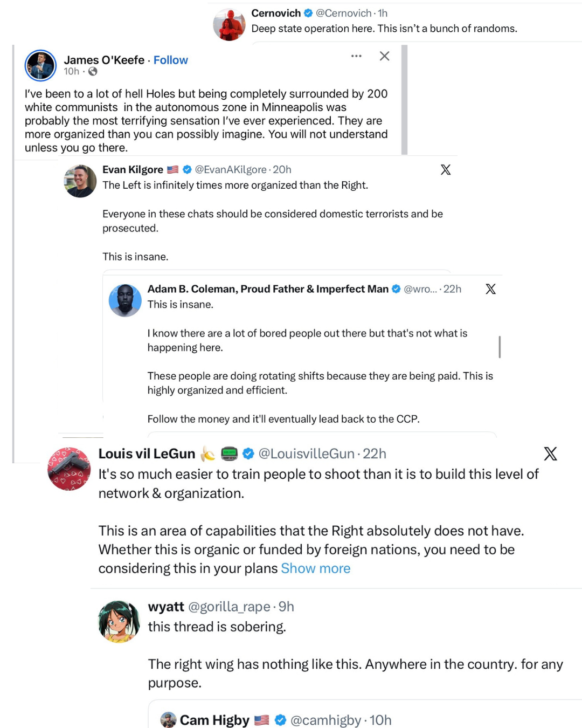Click Louis vil LeGun's verified badge

click(248, 454)
